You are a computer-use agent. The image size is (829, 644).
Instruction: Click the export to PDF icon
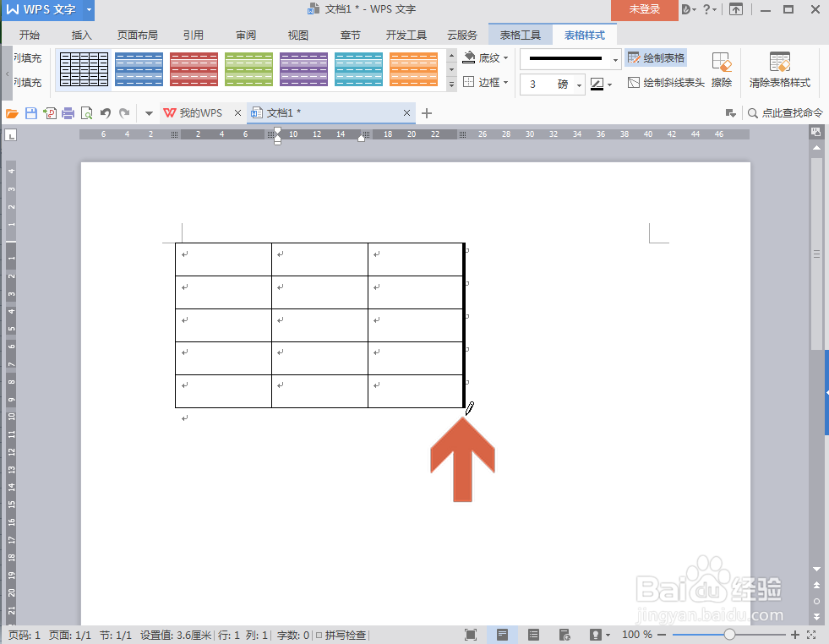pyautogui.click(x=50, y=113)
